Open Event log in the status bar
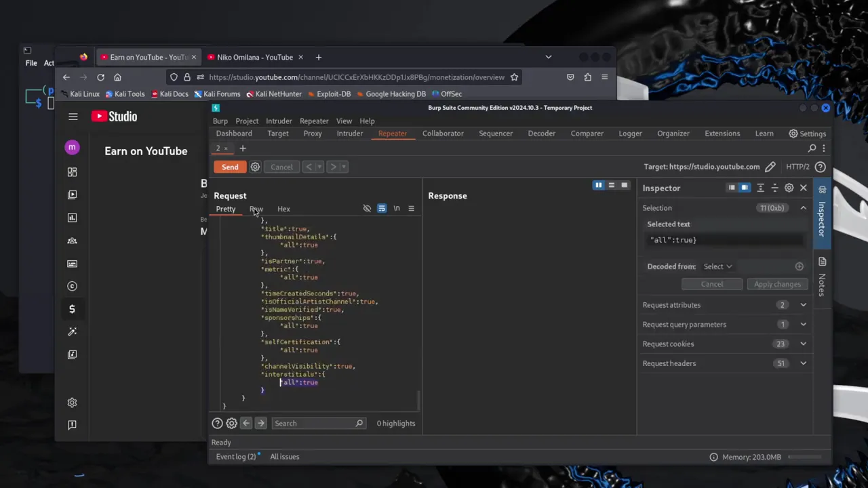Viewport: 868px width, 488px height. coord(235,457)
